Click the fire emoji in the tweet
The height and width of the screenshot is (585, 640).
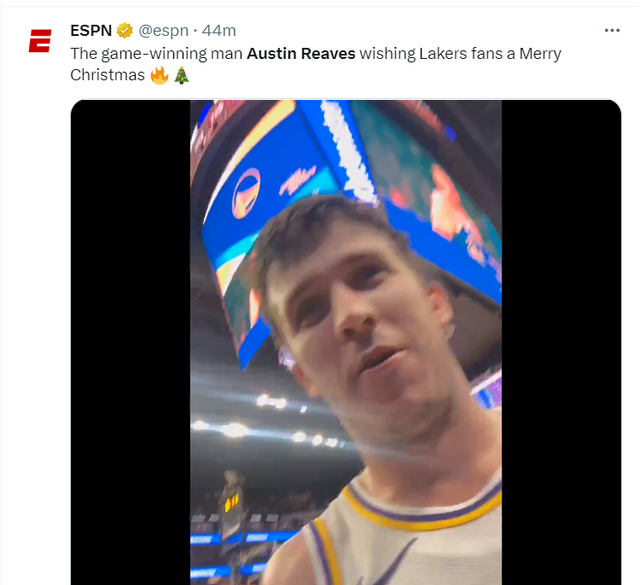[x=159, y=75]
